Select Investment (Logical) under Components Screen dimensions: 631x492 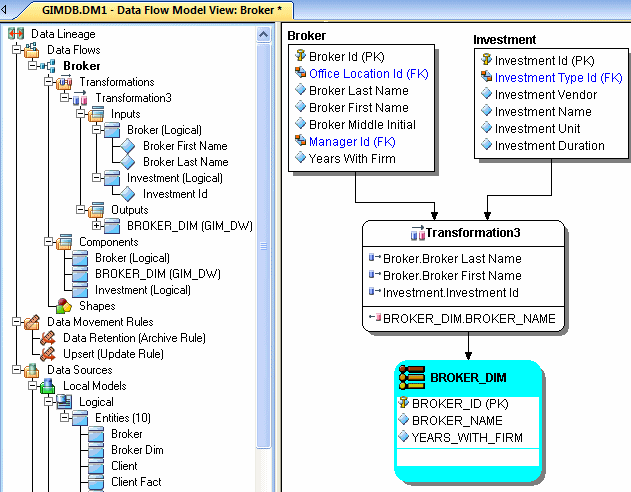143,290
